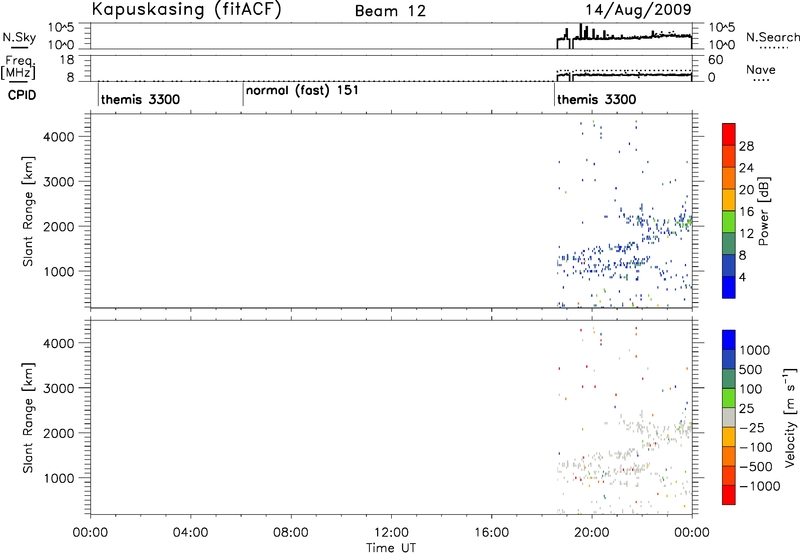Click the date '14/Aug/2009'
The width and height of the screenshot is (800, 554).
click(x=638, y=10)
